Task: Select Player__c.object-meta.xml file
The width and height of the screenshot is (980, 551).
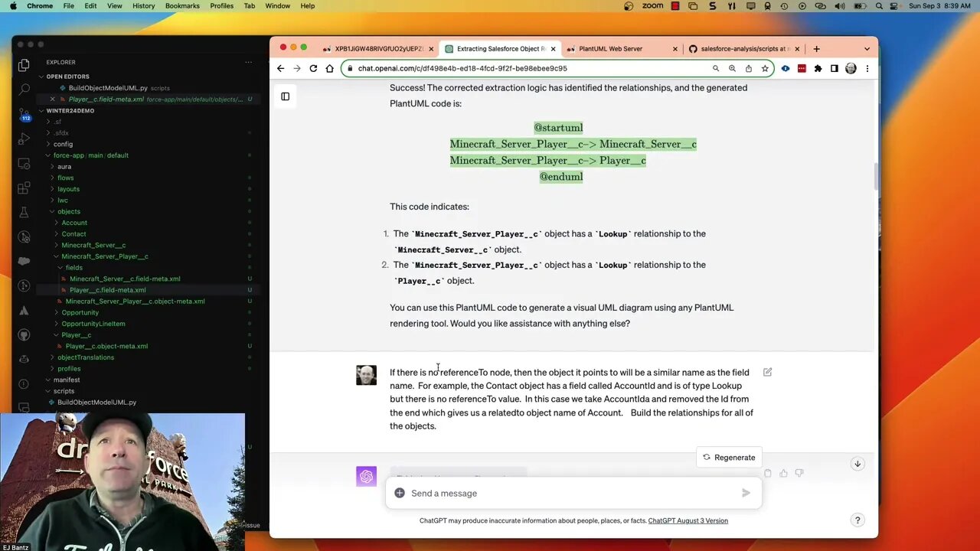Action: 106,346
